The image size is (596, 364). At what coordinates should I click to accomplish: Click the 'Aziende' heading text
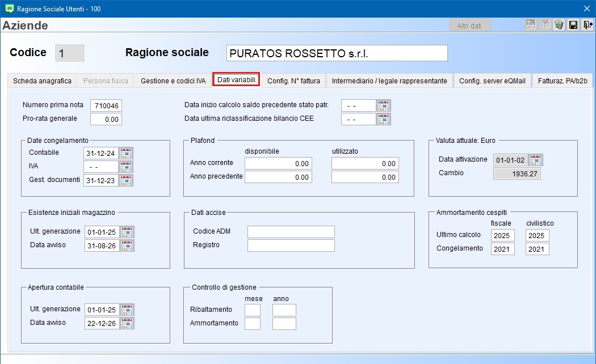point(25,26)
